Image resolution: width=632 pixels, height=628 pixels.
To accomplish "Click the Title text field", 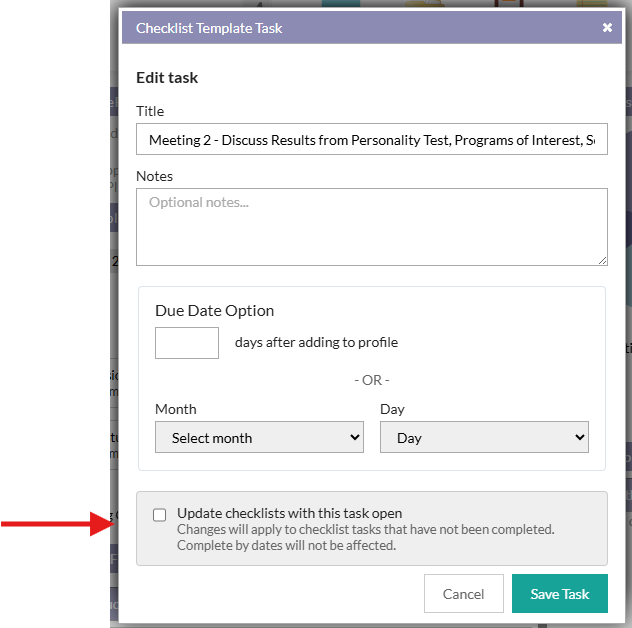I will [x=371, y=140].
